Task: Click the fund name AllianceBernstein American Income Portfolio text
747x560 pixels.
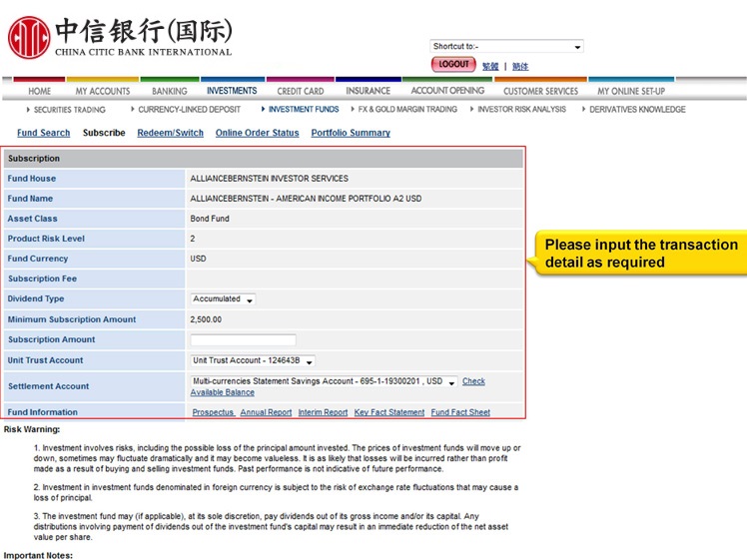Action: pyautogui.click(x=306, y=199)
